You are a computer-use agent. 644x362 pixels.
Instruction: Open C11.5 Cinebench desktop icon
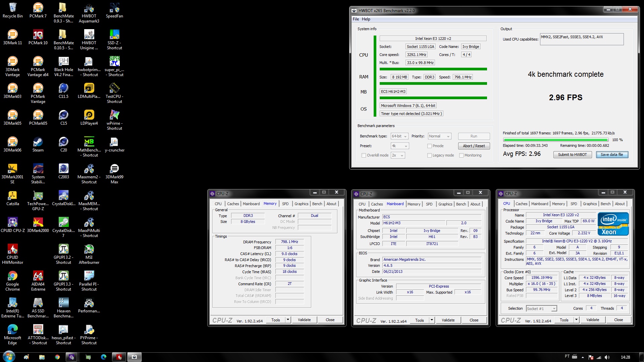click(63, 91)
